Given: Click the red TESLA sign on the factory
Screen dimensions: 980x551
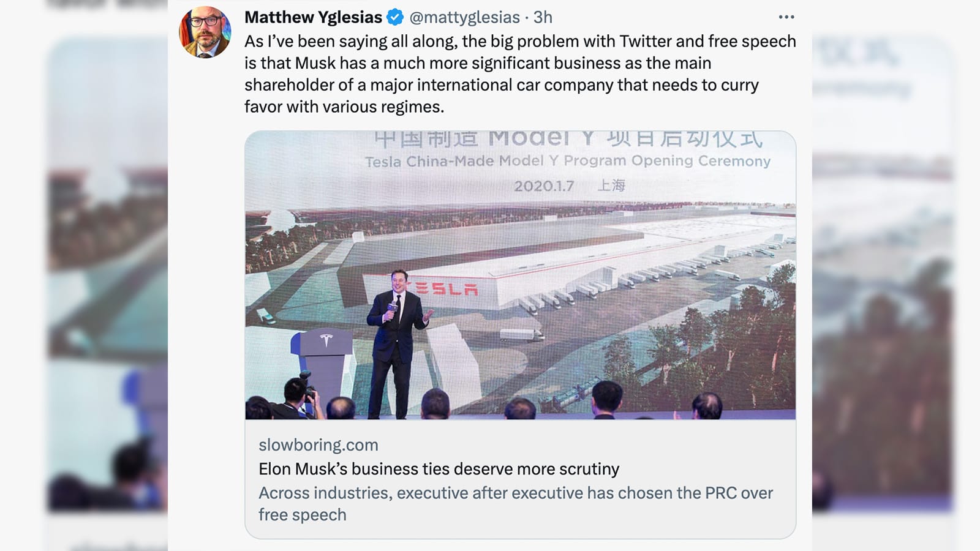Looking at the screenshot, I should [445, 288].
